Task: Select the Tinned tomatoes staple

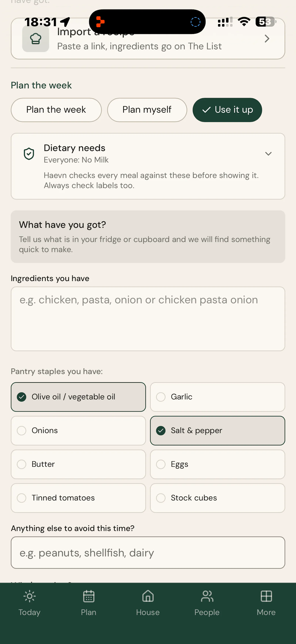Action: click(78, 498)
